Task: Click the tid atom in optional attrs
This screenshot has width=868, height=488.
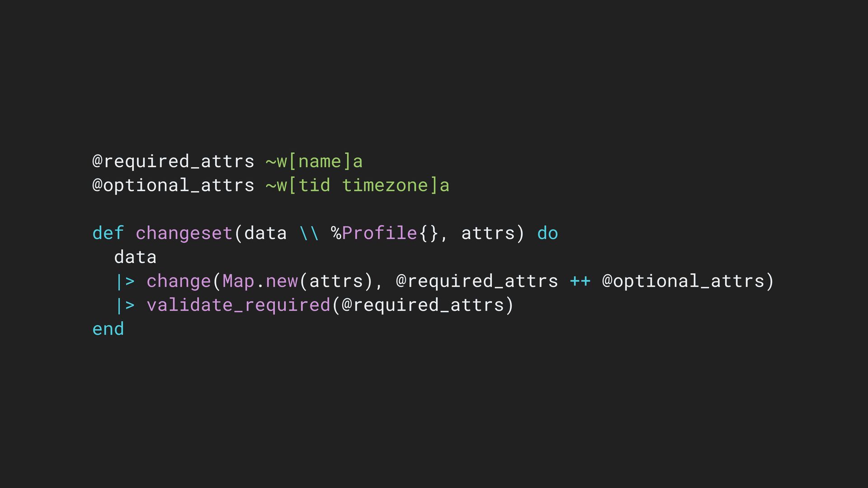Action: pyautogui.click(x=314, y=185)
